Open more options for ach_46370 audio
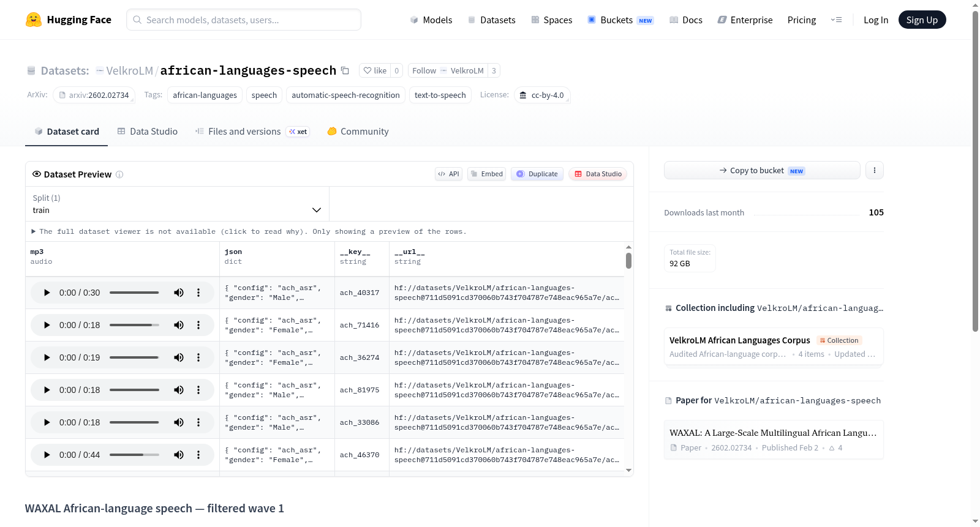The width and height of the screenshot is (980, 527). [198, 455]
